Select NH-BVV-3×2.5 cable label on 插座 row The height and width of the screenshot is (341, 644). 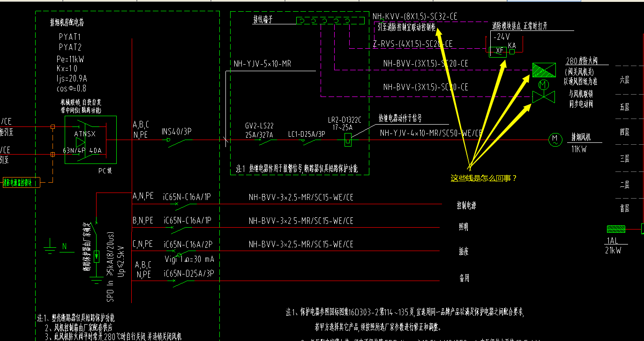tap(301, 245)
